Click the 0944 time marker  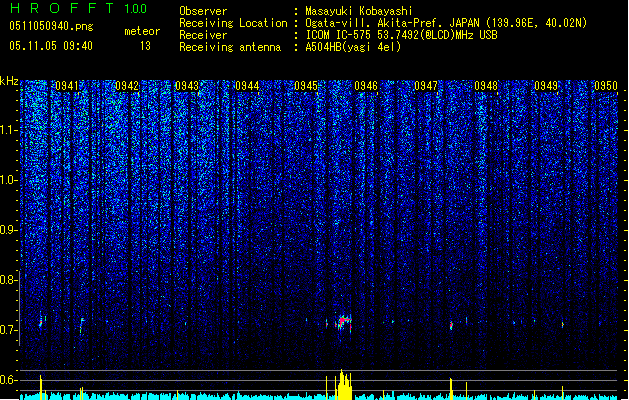click(x=247, y=86)
